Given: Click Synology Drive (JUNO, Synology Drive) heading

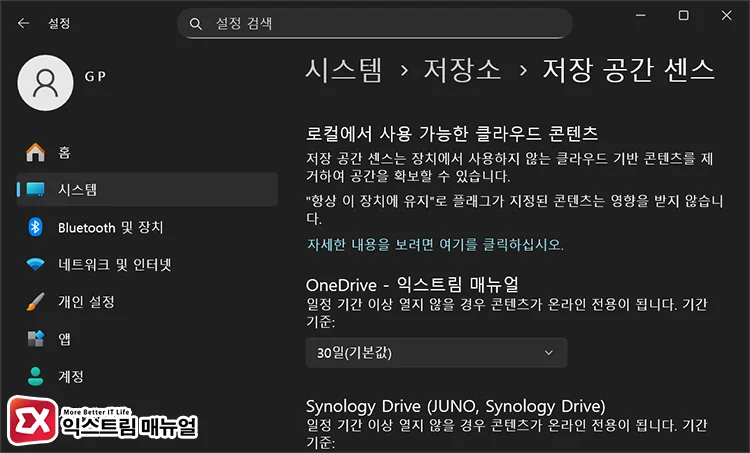Looking at the screenshot, I should [455, 406].
